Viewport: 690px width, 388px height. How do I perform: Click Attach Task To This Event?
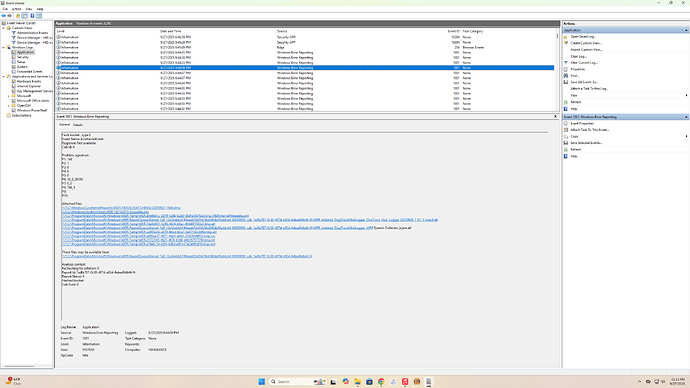tap(590, 130)
